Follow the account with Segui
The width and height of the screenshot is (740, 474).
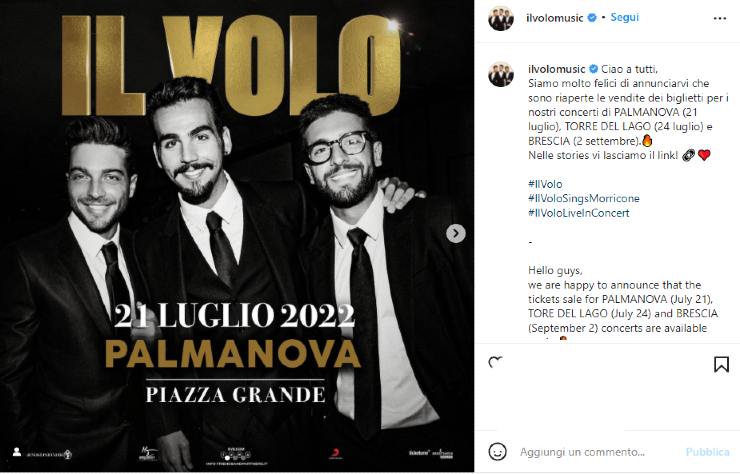624,17
